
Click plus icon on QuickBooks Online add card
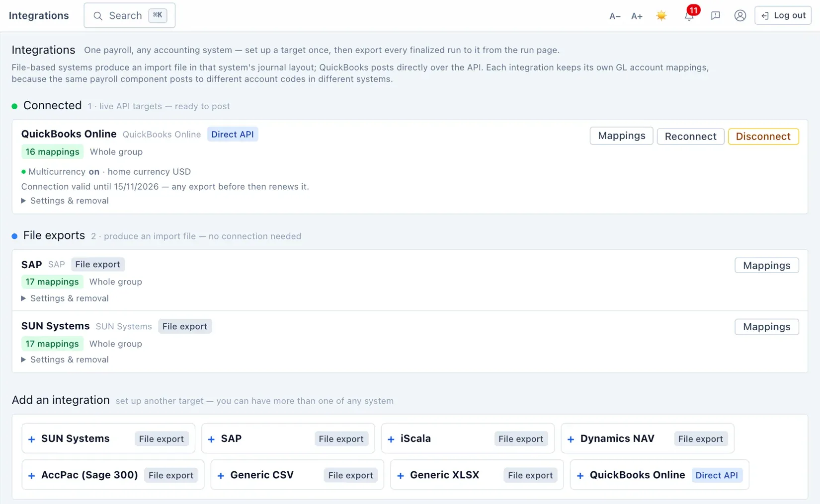(x=580, y=476)
